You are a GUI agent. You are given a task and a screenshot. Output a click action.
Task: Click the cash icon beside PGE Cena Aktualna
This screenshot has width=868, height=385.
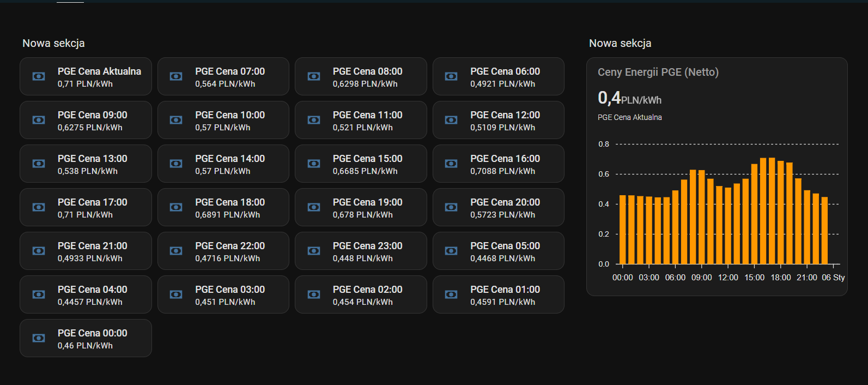click(39, 76)
